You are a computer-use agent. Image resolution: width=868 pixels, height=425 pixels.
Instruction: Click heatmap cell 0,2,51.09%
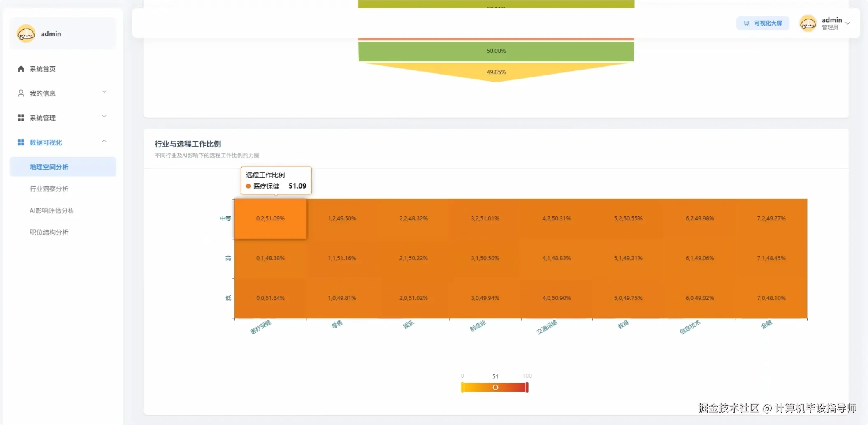coord(270,219)
